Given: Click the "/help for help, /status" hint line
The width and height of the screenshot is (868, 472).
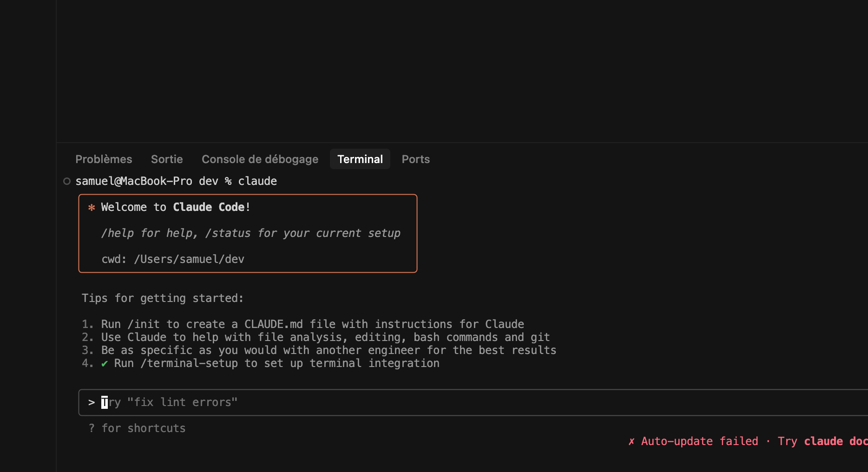Looking at the screenshot, I should tap(251, 233).
